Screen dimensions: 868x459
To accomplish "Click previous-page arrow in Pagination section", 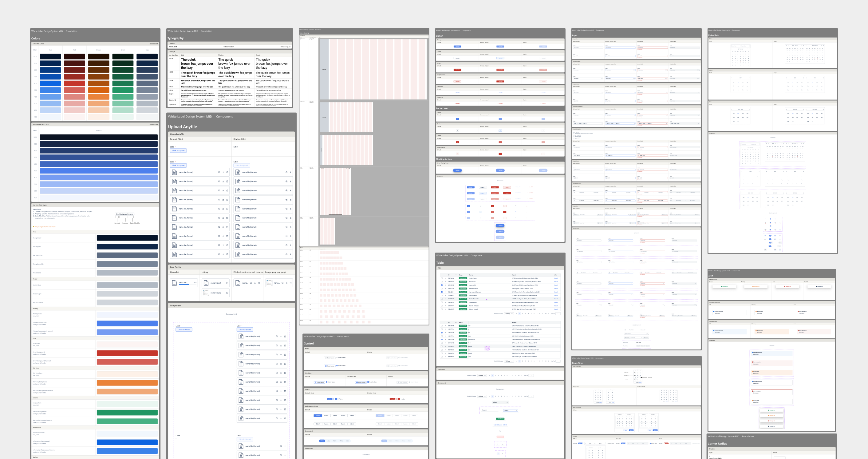I will 490,375.
